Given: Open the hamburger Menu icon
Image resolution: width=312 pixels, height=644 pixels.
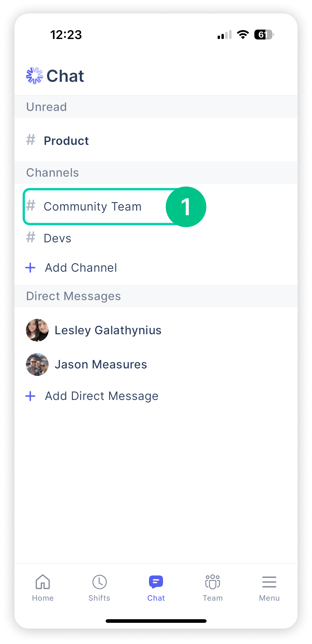Looking at the screenshot, I should 269,582.
